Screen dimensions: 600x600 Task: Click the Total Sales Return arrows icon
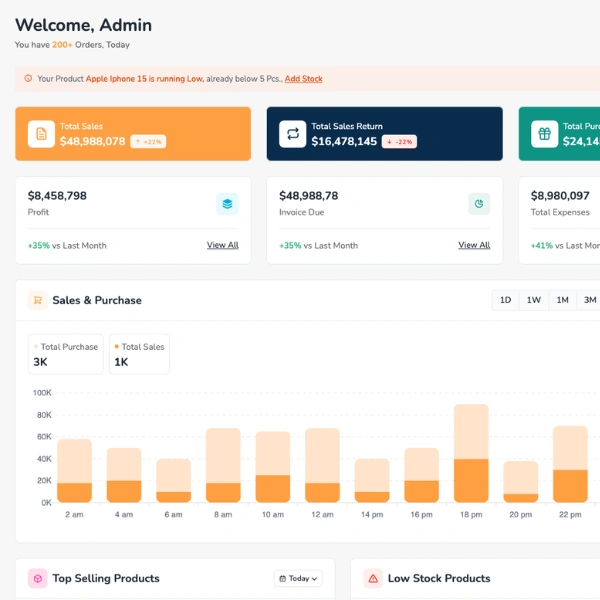(293, 134)
